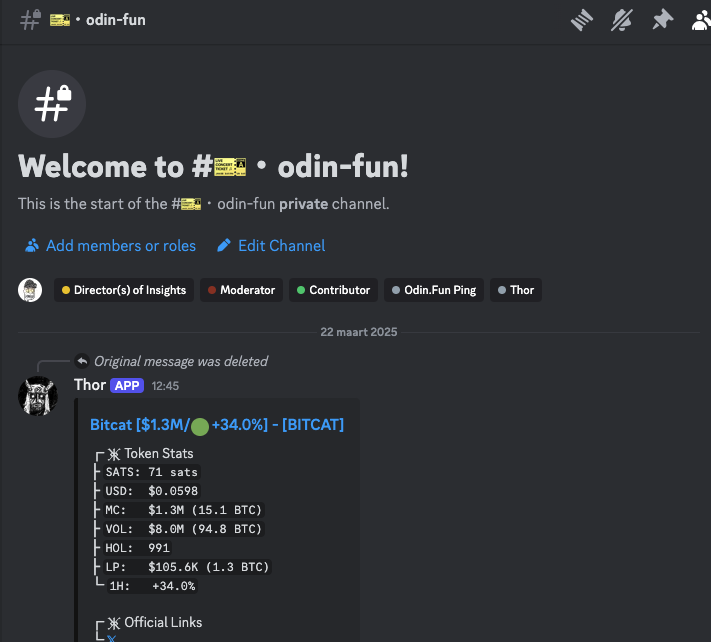Click the APP badge next to Thor

click(127, 385)
